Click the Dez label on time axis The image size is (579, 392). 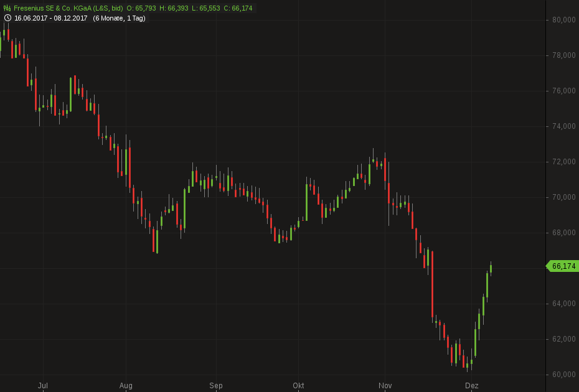click(x=471, y=386)
